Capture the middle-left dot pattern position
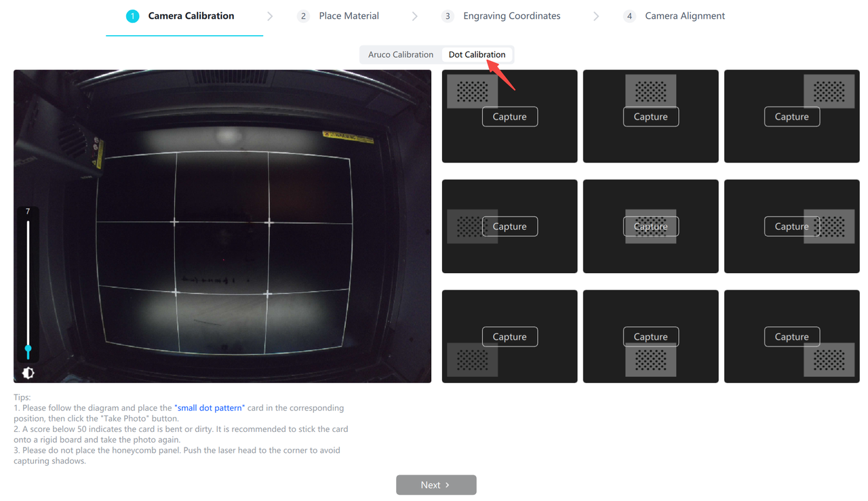This screenshot has height=501, width=868. [x=509, y=226]
